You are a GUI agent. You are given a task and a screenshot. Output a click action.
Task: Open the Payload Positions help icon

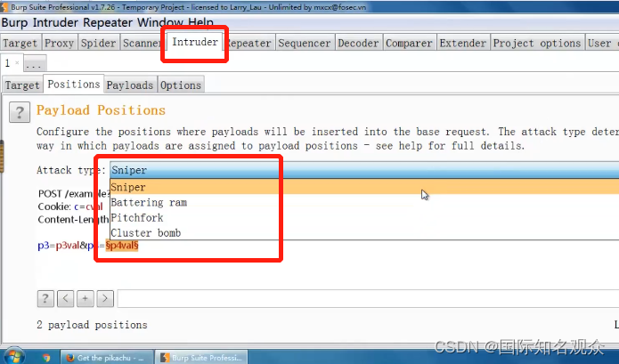[20, 112]
